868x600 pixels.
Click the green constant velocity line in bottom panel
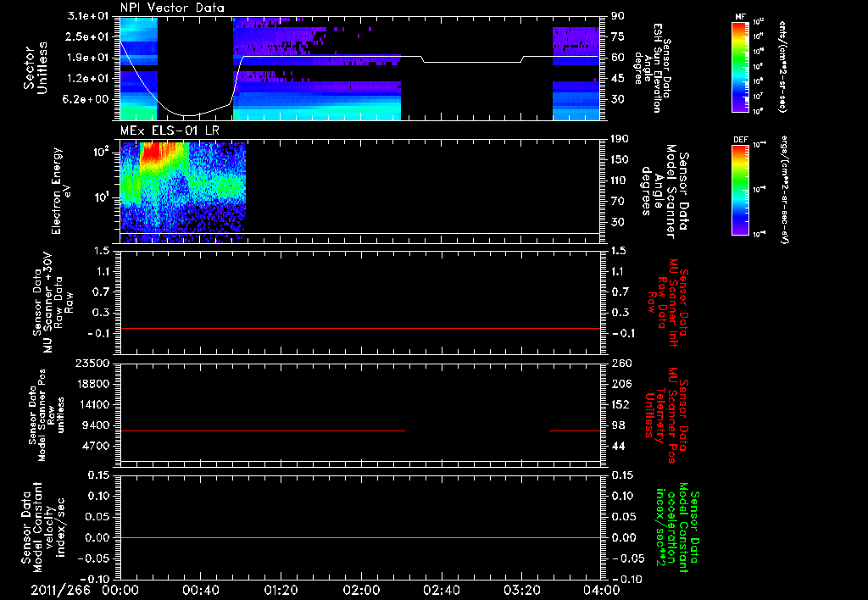pyautogui.click(x=359, y=537)
